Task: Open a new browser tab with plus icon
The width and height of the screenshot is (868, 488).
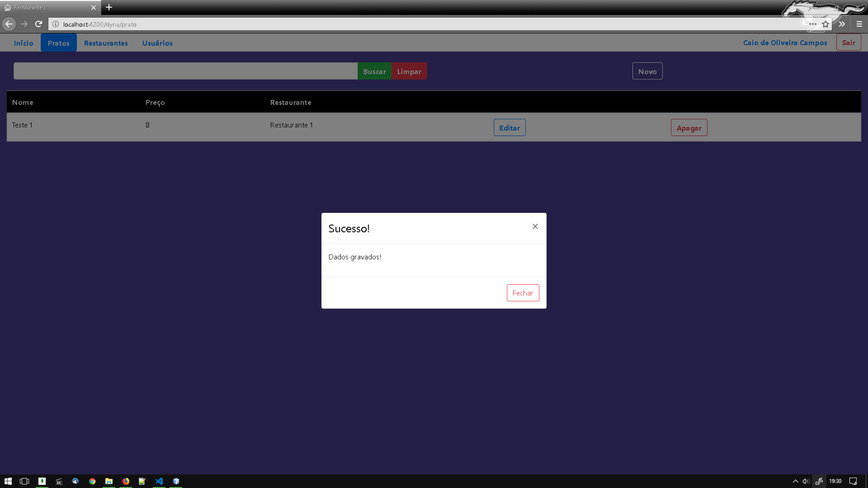Action: tap(109, 8)
